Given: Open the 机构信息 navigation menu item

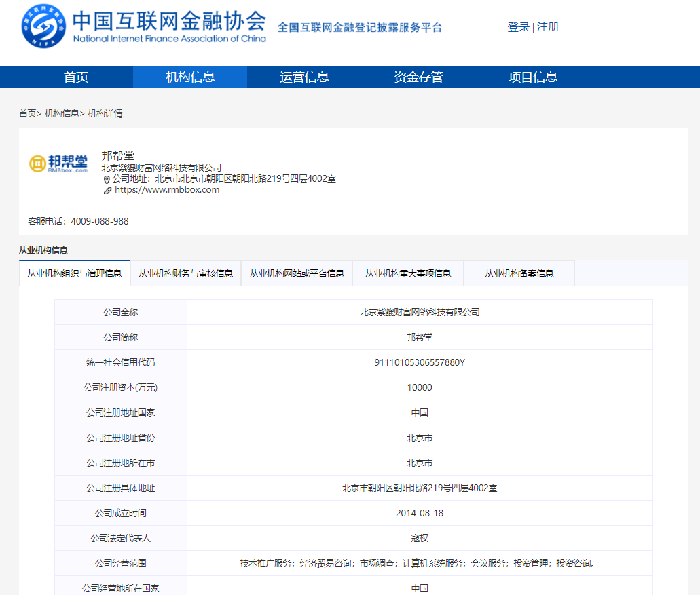Looking at the screenshot, I should pyautogui.click(x=190, y=77).
